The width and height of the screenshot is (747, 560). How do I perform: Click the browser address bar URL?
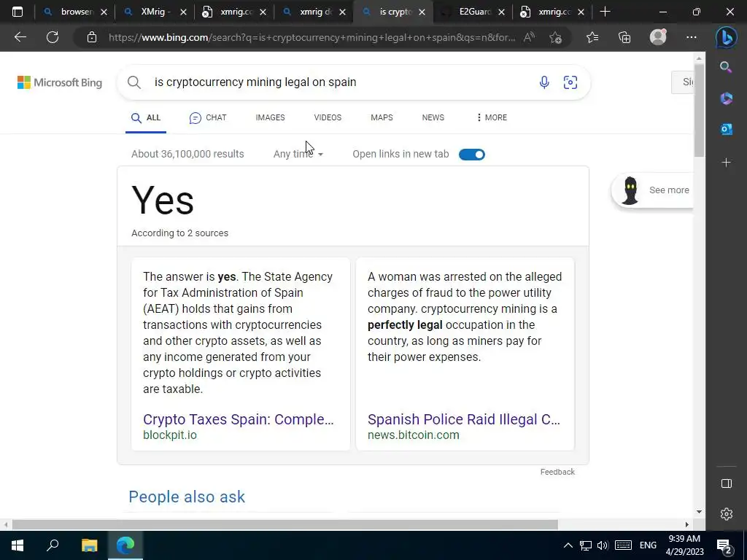[x=311, y=37]
